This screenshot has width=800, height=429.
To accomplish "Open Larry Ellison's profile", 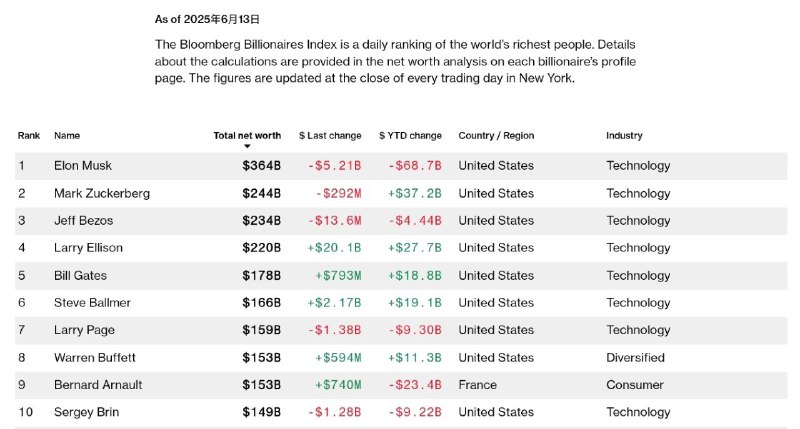I will (88, 248).
